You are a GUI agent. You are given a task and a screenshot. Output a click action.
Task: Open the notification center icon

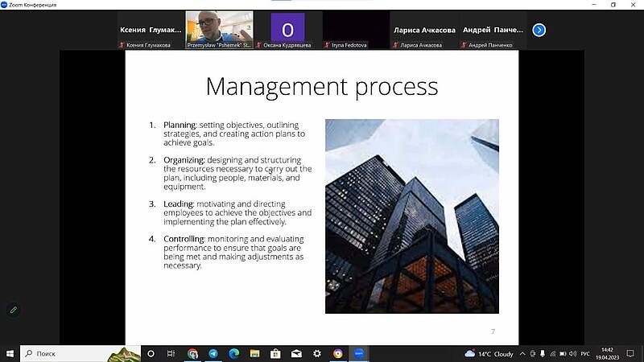pos(630,353)
